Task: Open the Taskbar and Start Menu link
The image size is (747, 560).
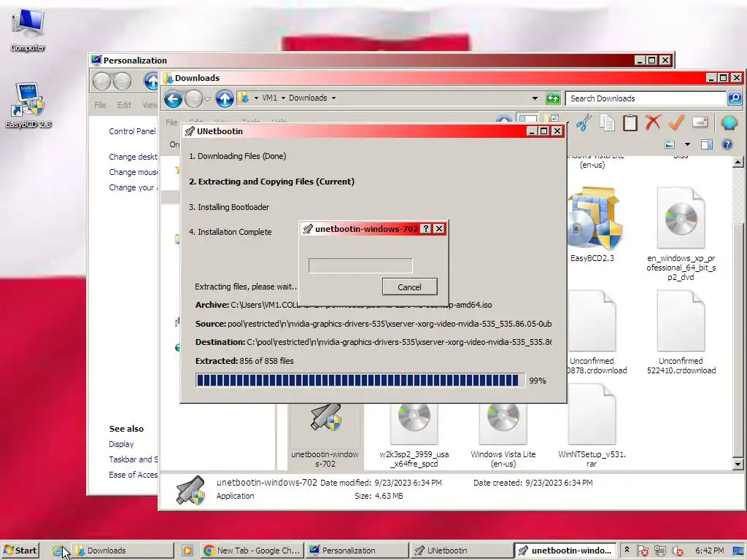Action: tap(133, 459)
